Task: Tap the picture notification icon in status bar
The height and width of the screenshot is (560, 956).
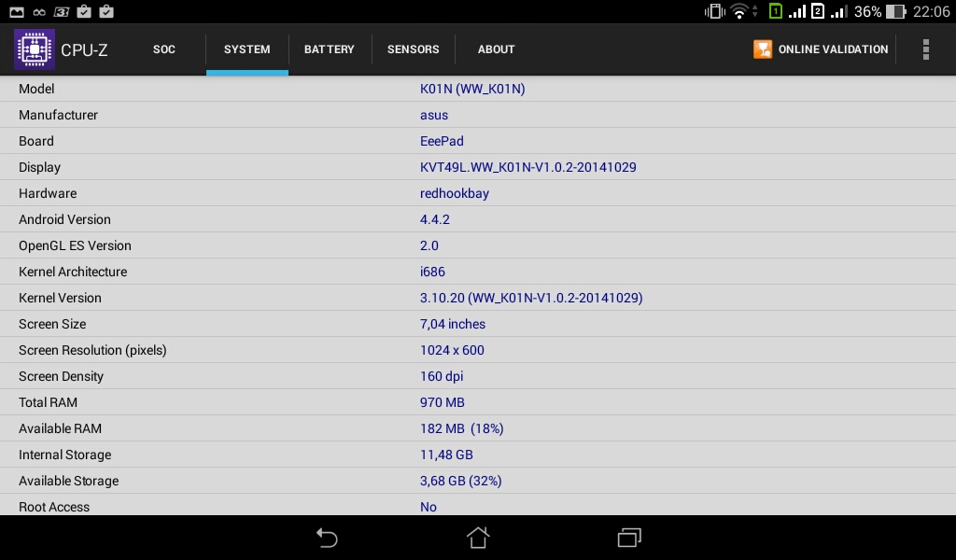Action: pyautogui.click(x=17, y=11)
